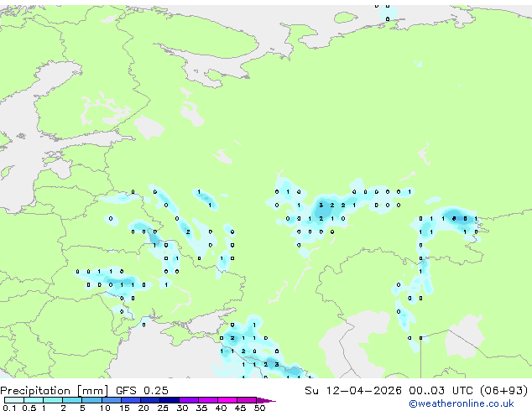Click the legend scale label "30"
This screenshot has width=532, height=411.
[x=182, y=408]
